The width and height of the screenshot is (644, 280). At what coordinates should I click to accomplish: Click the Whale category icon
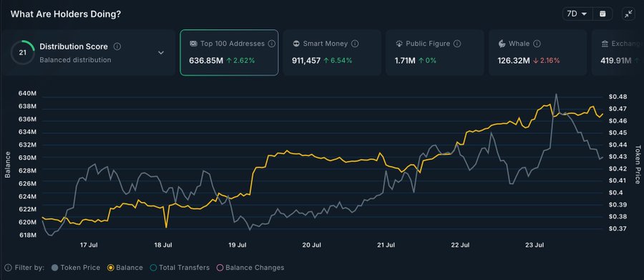coord(502,44)
